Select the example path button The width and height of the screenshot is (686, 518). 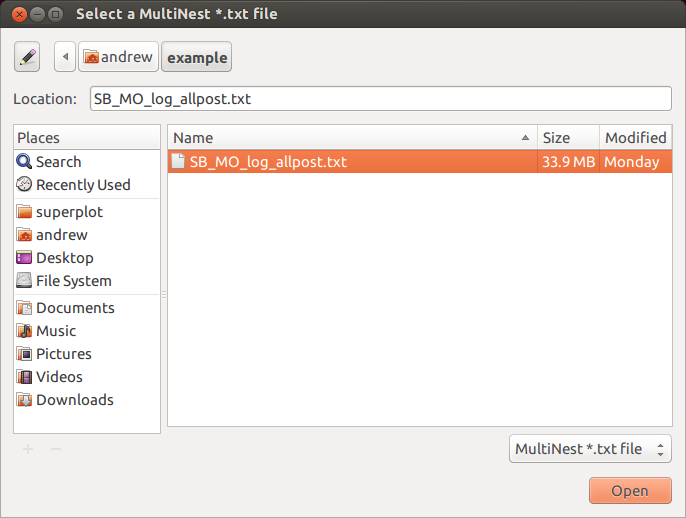(197, 57)
